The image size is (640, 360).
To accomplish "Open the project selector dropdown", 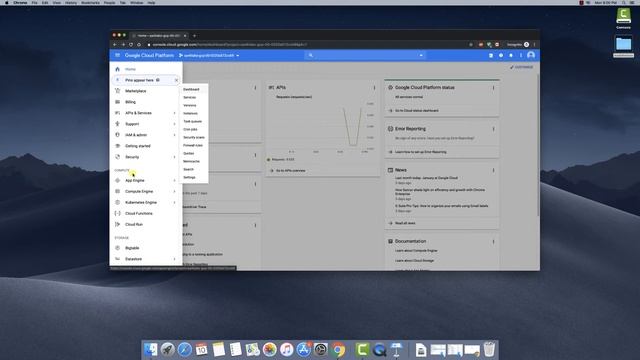I will click(x=209, y=55).
